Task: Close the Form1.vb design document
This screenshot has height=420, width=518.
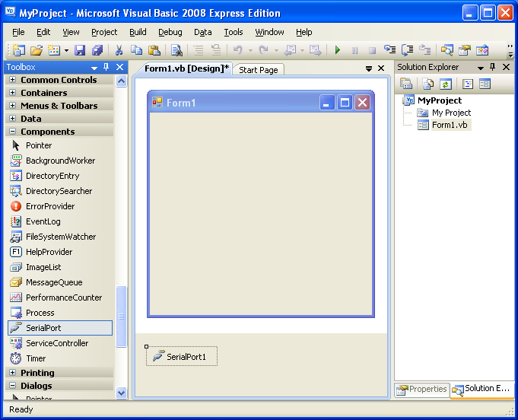Action: pyautogui.click(x=381, y=68)
